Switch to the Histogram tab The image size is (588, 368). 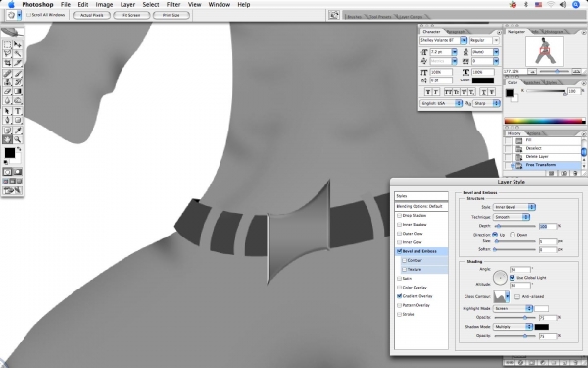click(554, 32)
